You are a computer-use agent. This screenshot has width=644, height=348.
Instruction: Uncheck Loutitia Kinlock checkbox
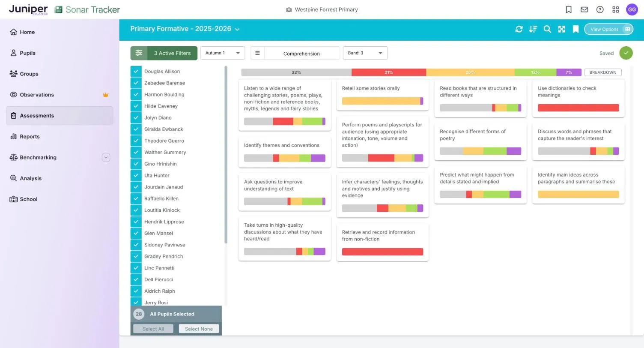click(x=136, y=210)
